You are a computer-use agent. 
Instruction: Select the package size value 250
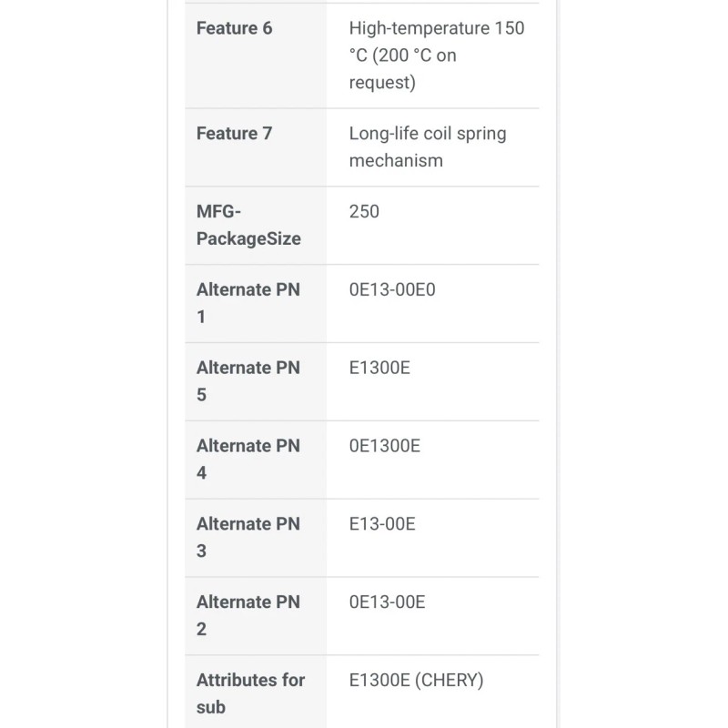tap(364, 212)
